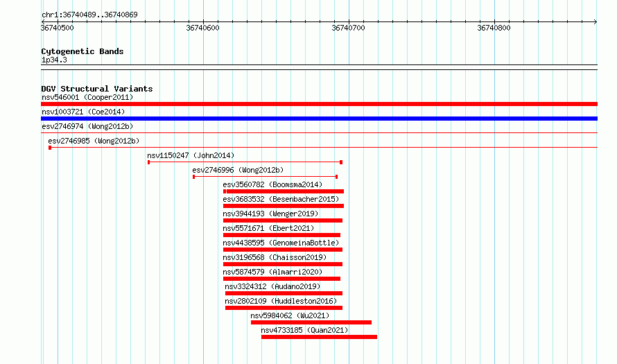Click the Cytogenetic Bands track title
Image resolution: width=617 pixels, height=364 pixels.
pos(82,51)
